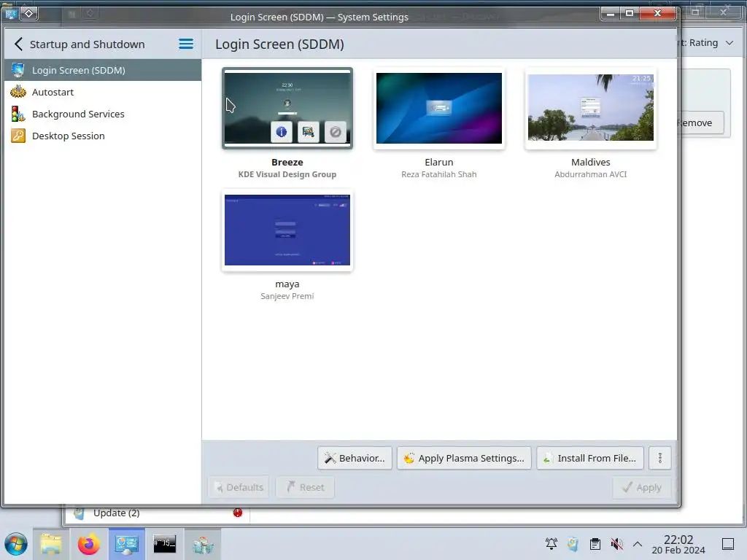
Task: Switch to Discover taskbar entry
Action: 203,544
